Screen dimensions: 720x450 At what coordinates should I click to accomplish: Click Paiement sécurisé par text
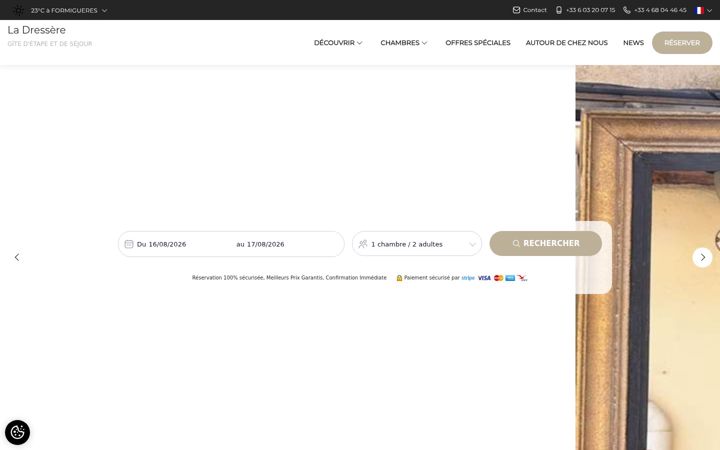click(432, 278)
